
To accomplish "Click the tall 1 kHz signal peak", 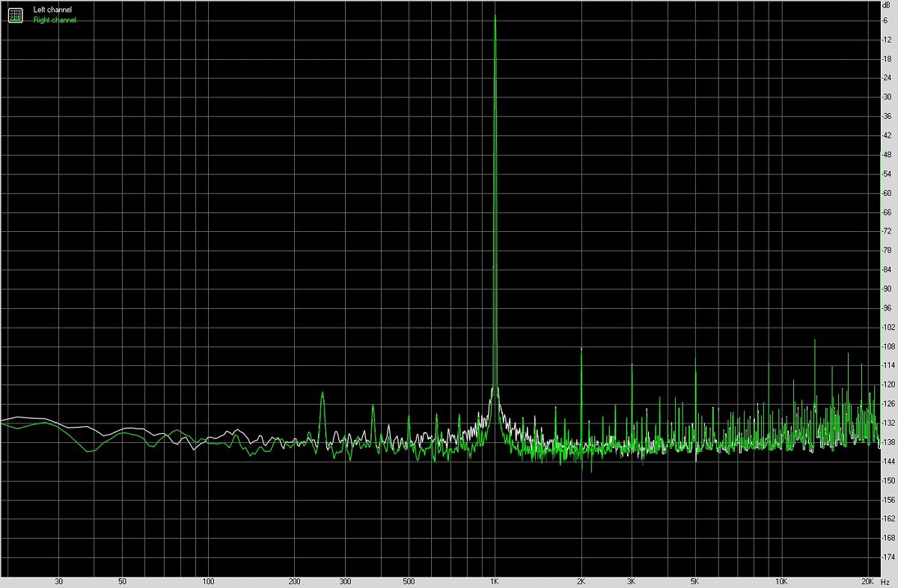I will (x=495, y=75).
